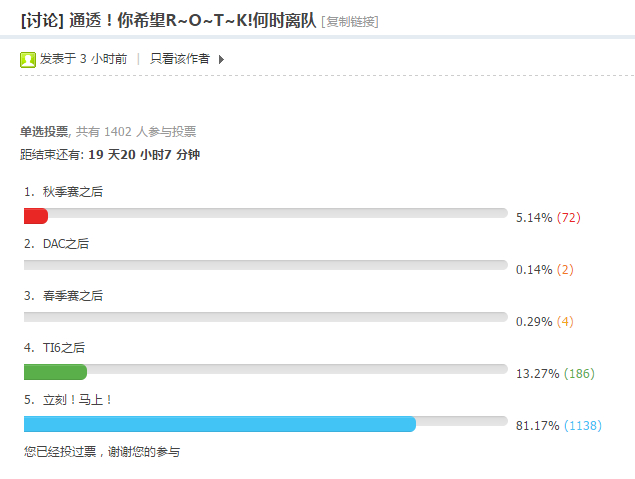This screenshot has width=635, height=479.
Task: Click the 发表于 3 小时前 timestamp
Action: coord(83,59)
